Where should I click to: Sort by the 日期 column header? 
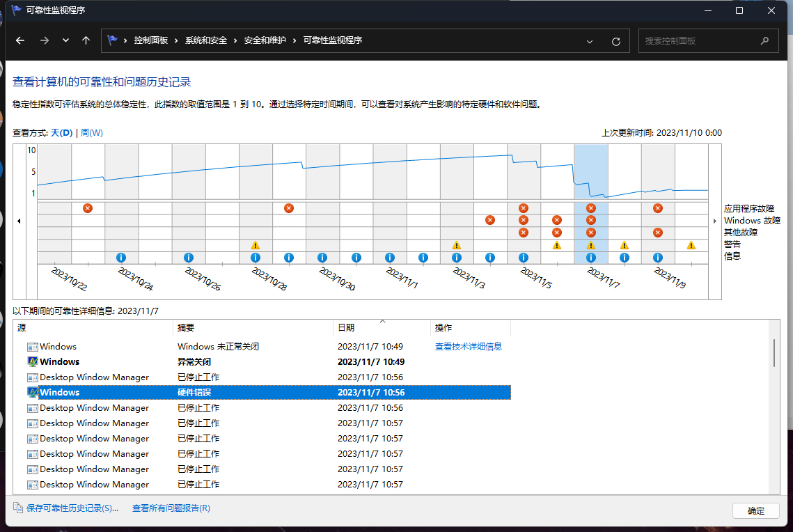pyautogui.click(x=382, y=328)
